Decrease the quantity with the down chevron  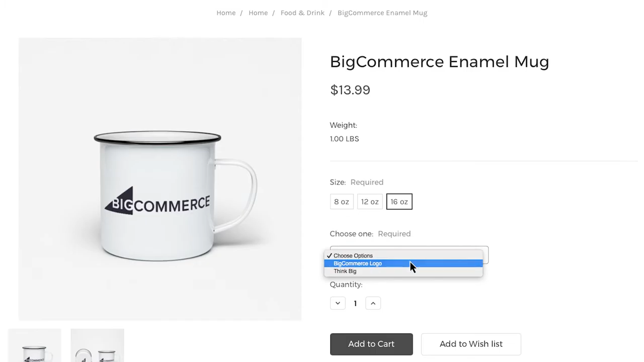[338, 303]
